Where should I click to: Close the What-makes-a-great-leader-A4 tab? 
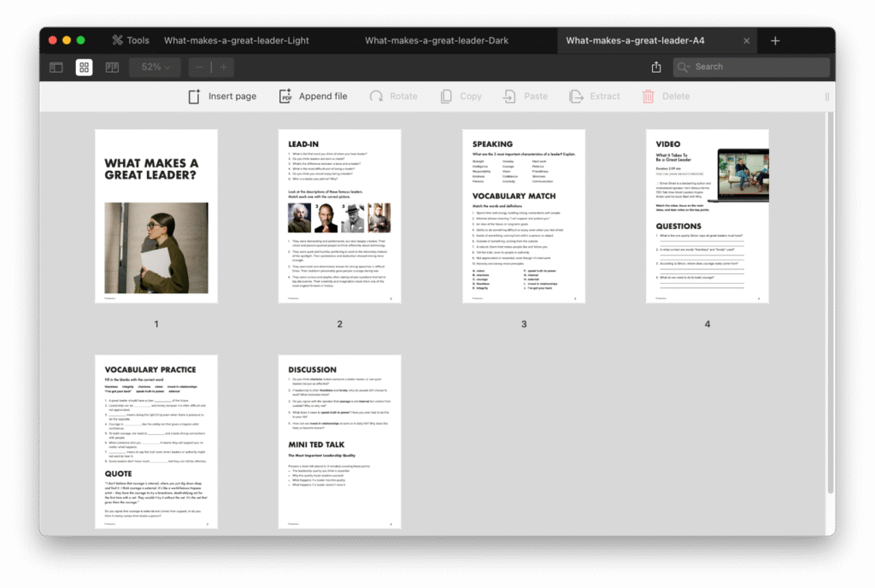click(746, 40)
